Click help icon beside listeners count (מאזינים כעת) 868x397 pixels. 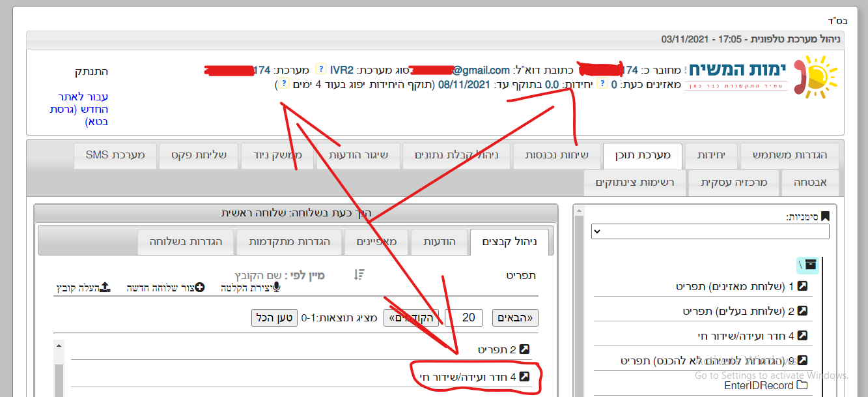[602, 84]
